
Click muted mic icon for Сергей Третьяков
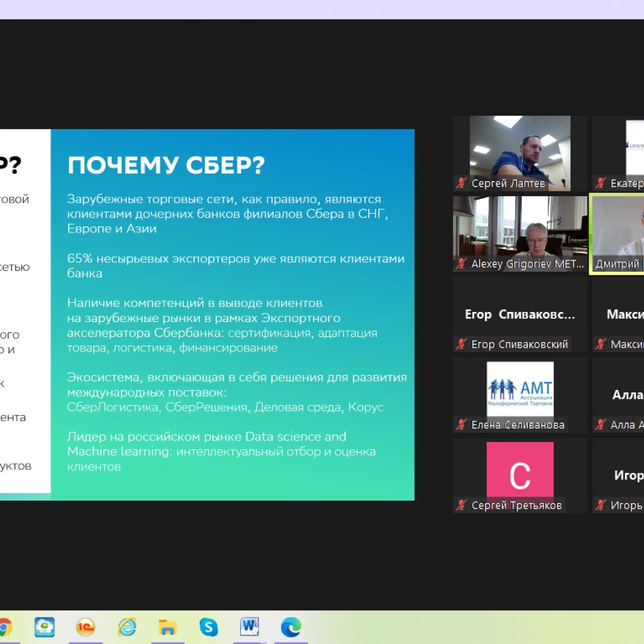[x=461, y=505]
